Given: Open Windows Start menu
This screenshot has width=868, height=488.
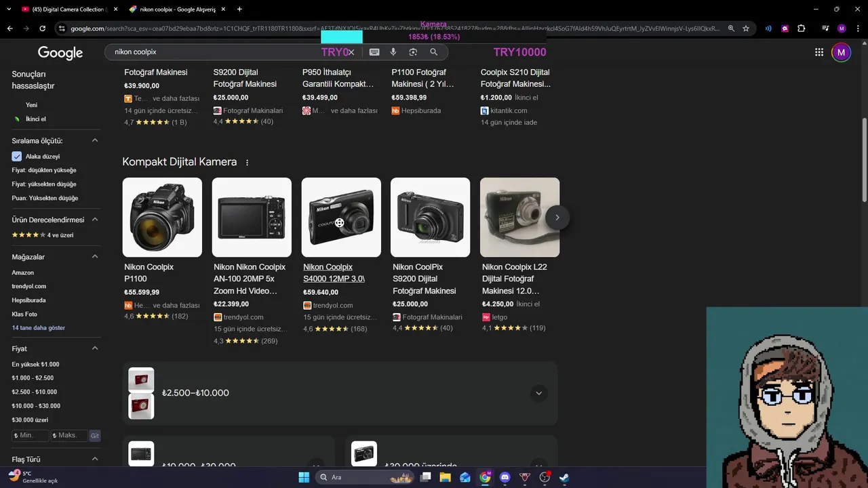Looking at the screenshot, I should click(x=304, y=477).
